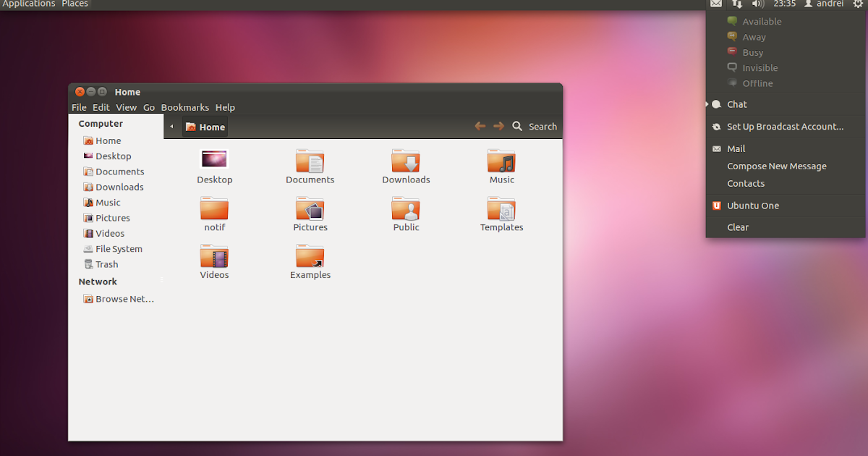Set status to Offline

coord(755,83)
